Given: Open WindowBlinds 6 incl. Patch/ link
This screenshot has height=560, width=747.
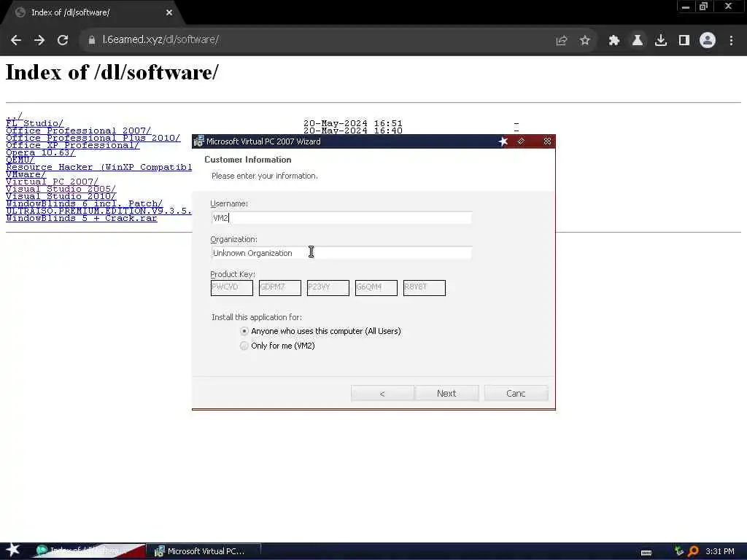Looking at the screenshot, I should 84,203.
